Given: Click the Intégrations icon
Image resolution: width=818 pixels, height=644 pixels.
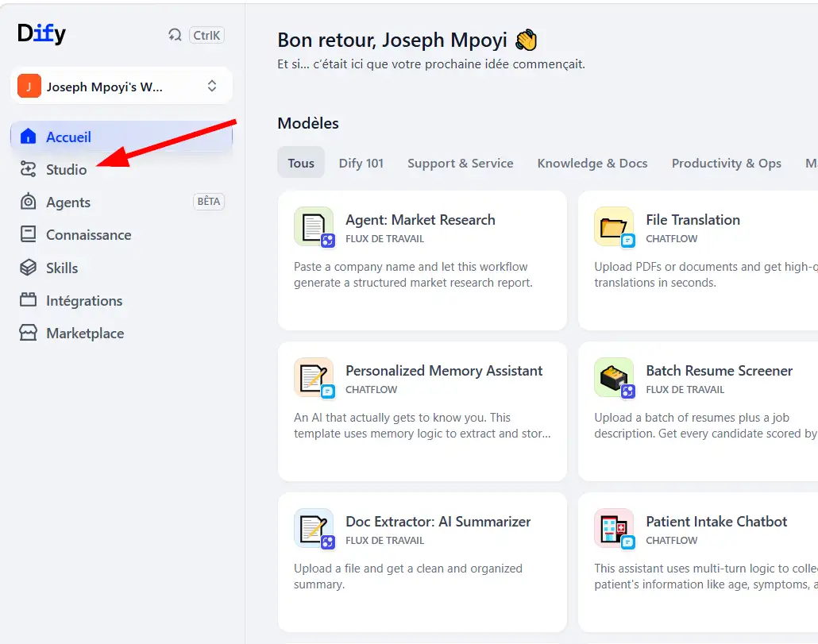Looking at the screenshot, I should click(28, 300).
